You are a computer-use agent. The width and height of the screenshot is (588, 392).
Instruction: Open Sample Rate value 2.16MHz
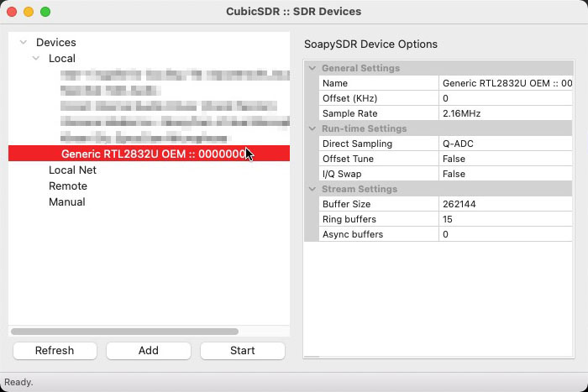[x=506, y=113]
